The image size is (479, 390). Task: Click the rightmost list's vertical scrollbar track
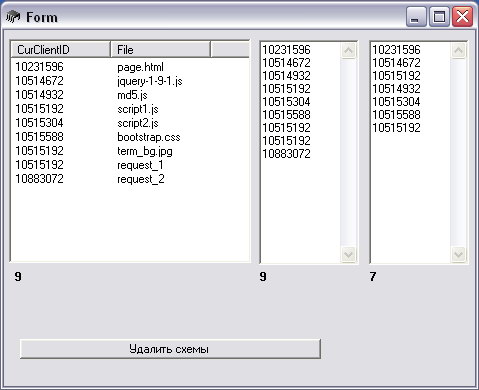click(x=458, y=153)
